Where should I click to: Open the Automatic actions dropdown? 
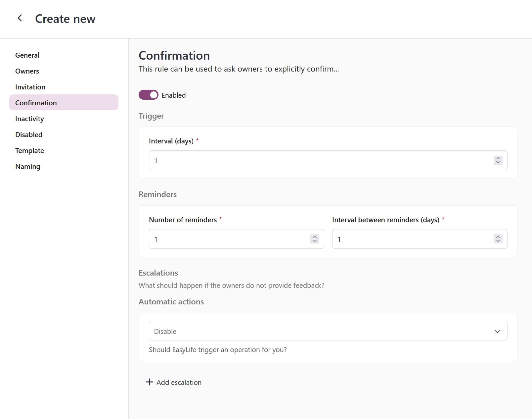click(x=328, y=331)
